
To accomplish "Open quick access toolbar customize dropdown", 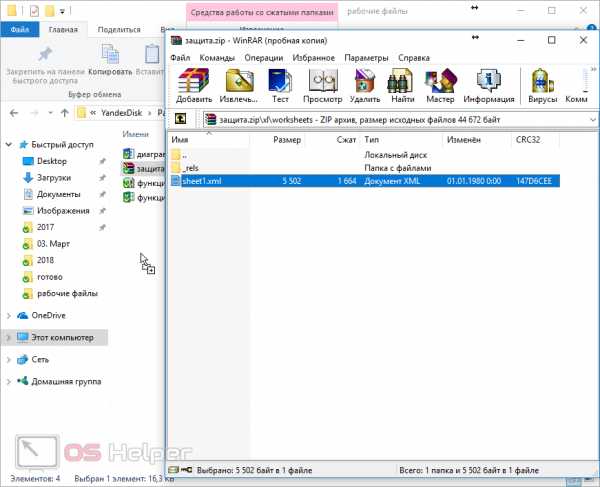I will point(62,11).
